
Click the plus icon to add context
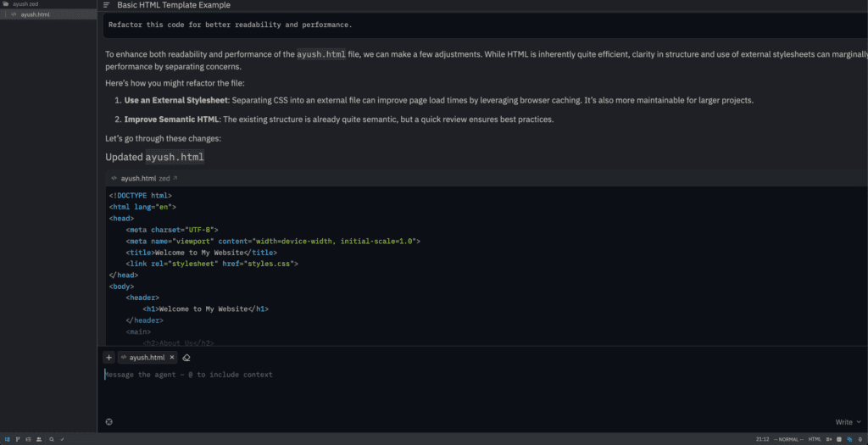pyautogui.click(x=108, y=358)
